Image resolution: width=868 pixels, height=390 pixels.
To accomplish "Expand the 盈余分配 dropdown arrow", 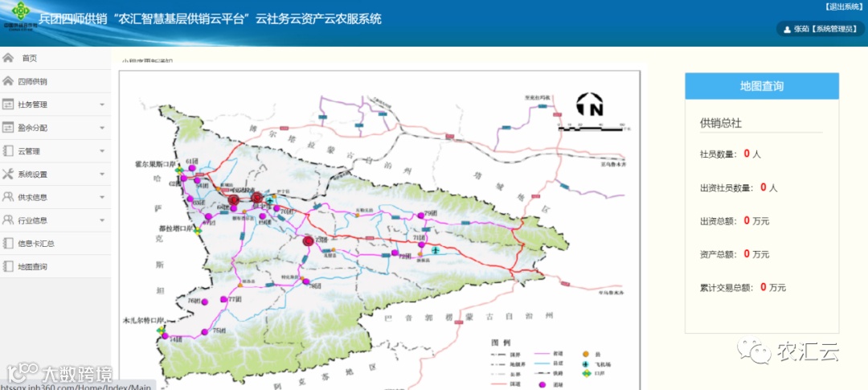I will click(x=102, y=128).
